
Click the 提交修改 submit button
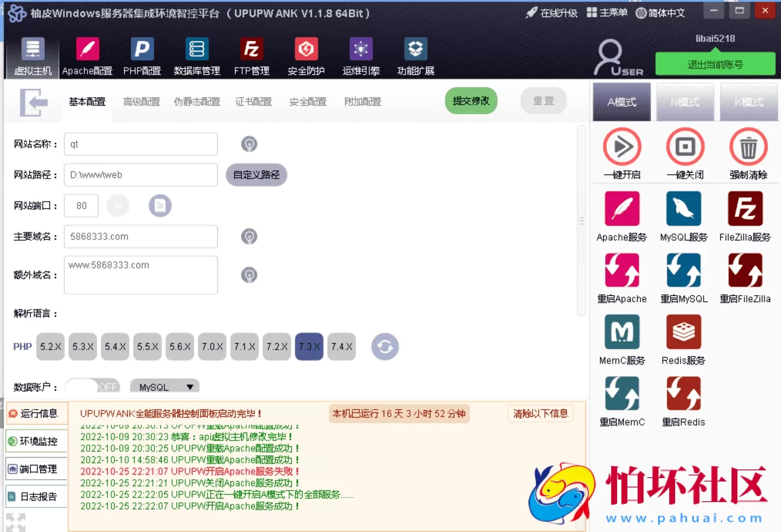tap(470, 101)
